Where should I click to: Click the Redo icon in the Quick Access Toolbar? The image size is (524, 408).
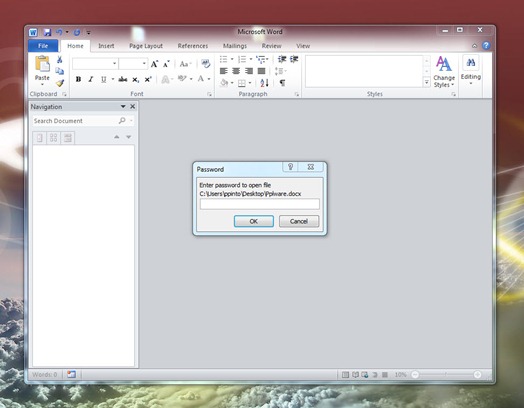click(77, 32)
